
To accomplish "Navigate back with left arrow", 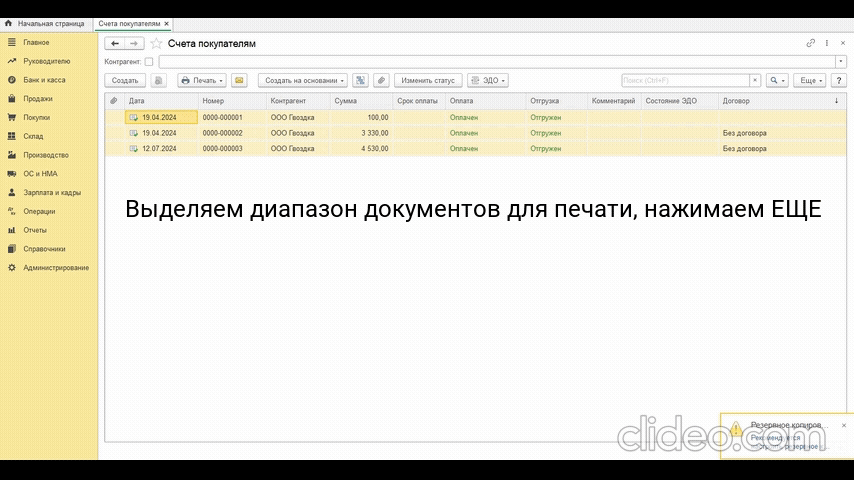I will pos(114,43).
